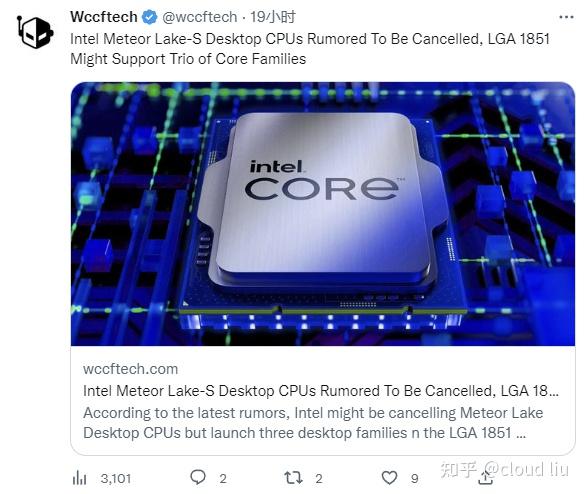The height and width of the screenshot is (494, 584).
Task: Open the Wccftech profile avatar
Action: tap(35, 32)
